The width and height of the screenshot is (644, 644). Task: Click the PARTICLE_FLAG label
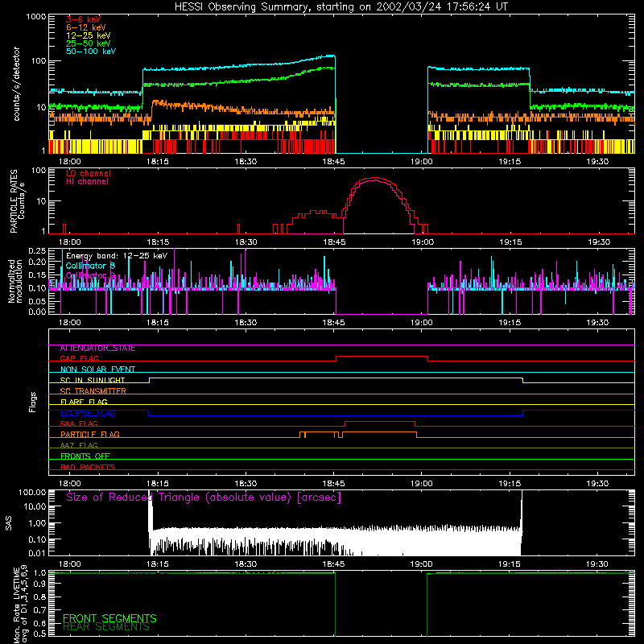point(90,435)
